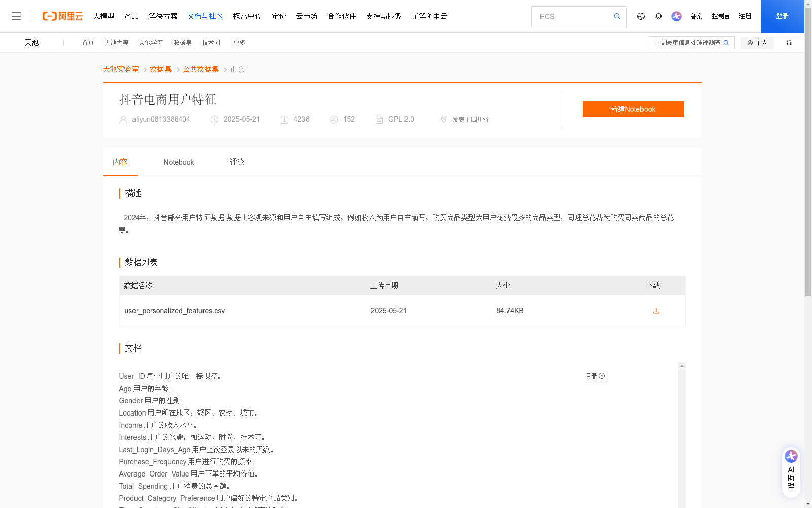Click the 新建Notebook button

(x=633, y=109)
